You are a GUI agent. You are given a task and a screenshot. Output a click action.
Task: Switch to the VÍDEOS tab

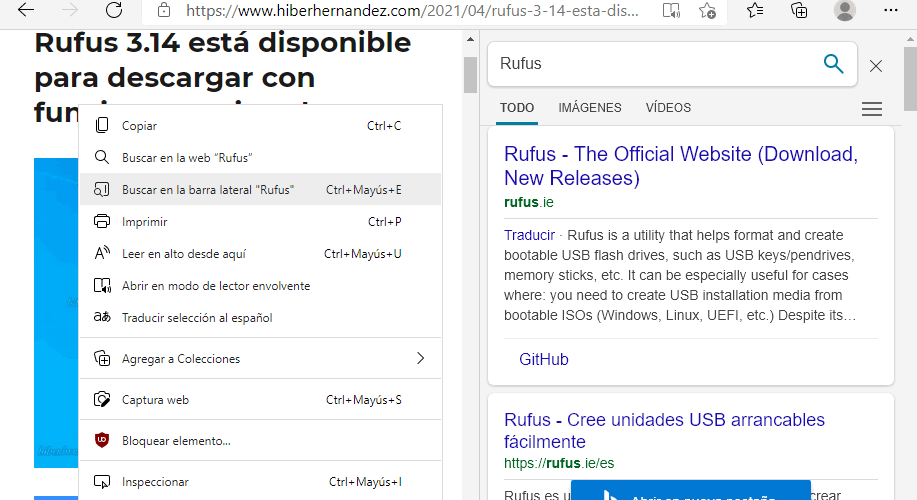[x=668, y=108]
